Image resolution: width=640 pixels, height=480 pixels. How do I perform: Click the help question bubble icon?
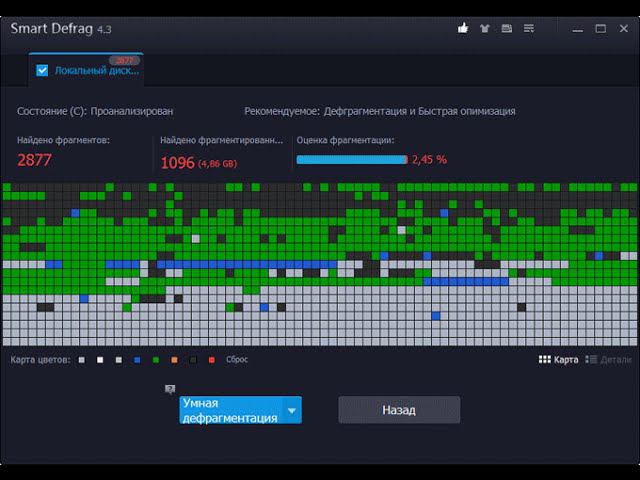[170, 389]
